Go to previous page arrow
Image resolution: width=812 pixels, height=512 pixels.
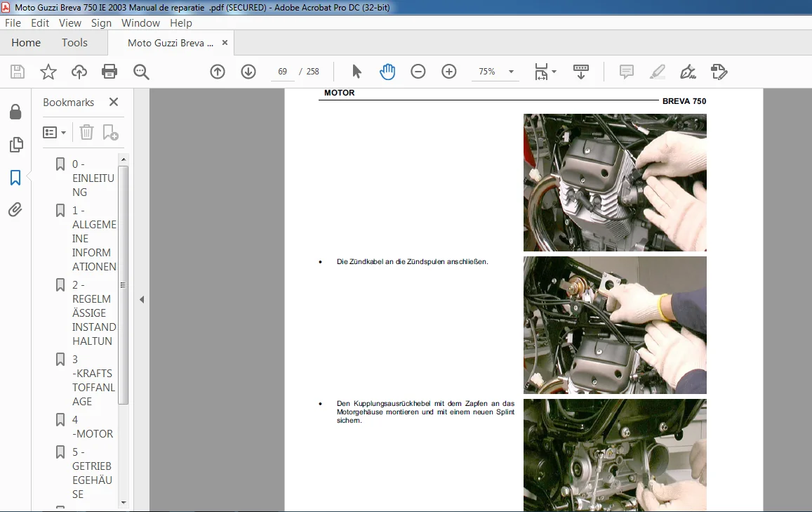click(218, 72)
